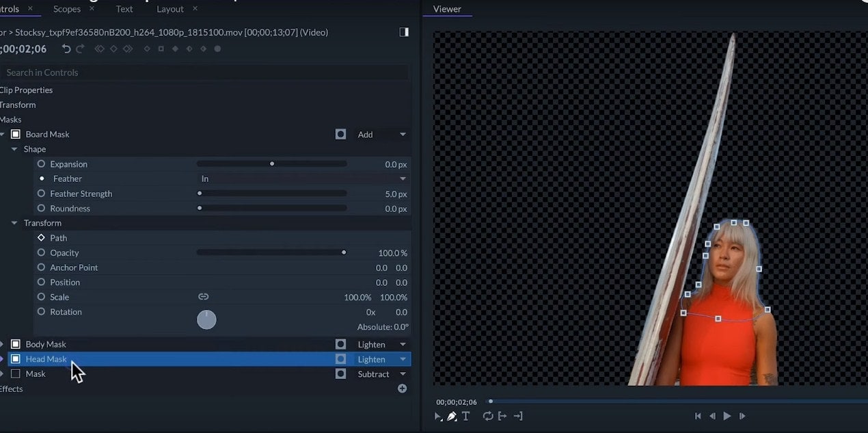Open Head Mask Lighten dropdown

coord(381,359)
